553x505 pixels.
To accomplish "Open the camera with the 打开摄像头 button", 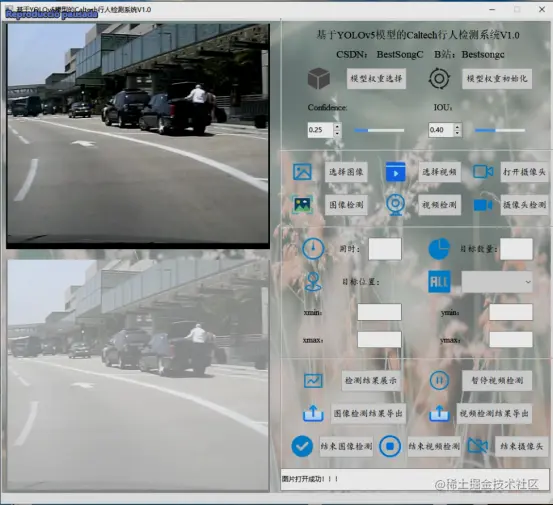I will pyautogui.click(x=524, y=172).
